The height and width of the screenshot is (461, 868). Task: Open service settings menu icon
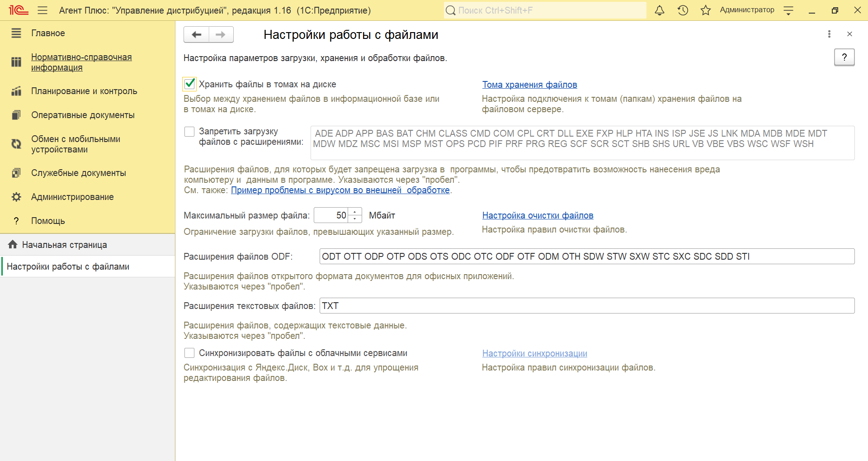pos(788,10)
